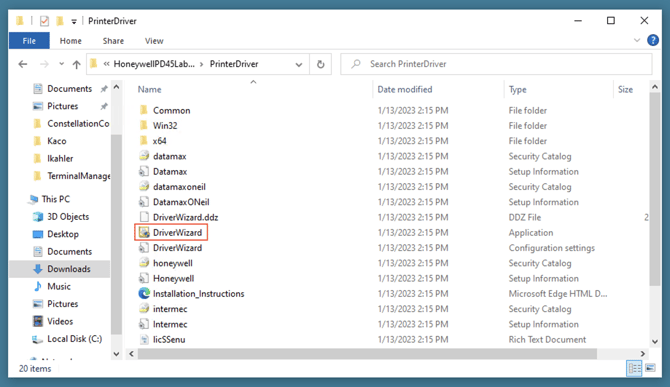This screenshot has height=387, width=670.
Task: Switch to Details view layout icon
Action: (634, 368)
